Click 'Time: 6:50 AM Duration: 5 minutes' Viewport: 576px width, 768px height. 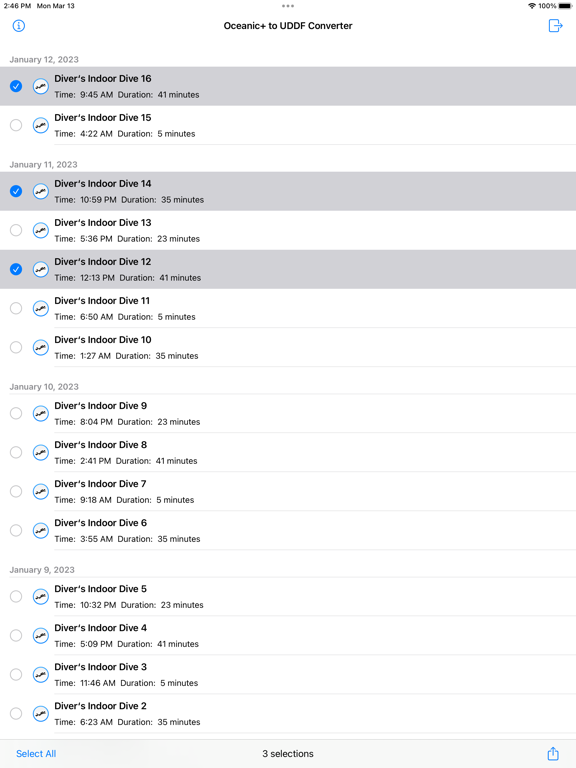click(124, 317)
